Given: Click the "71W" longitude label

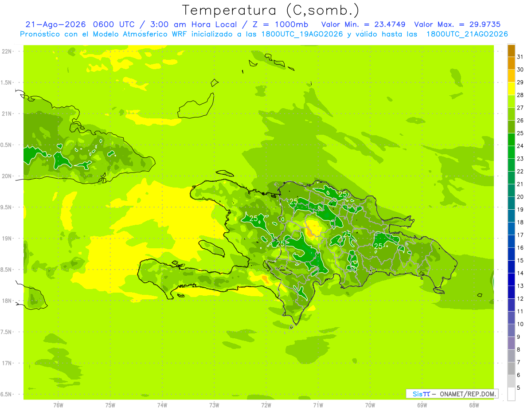Looking at the screenshot, I should point(318,405).
